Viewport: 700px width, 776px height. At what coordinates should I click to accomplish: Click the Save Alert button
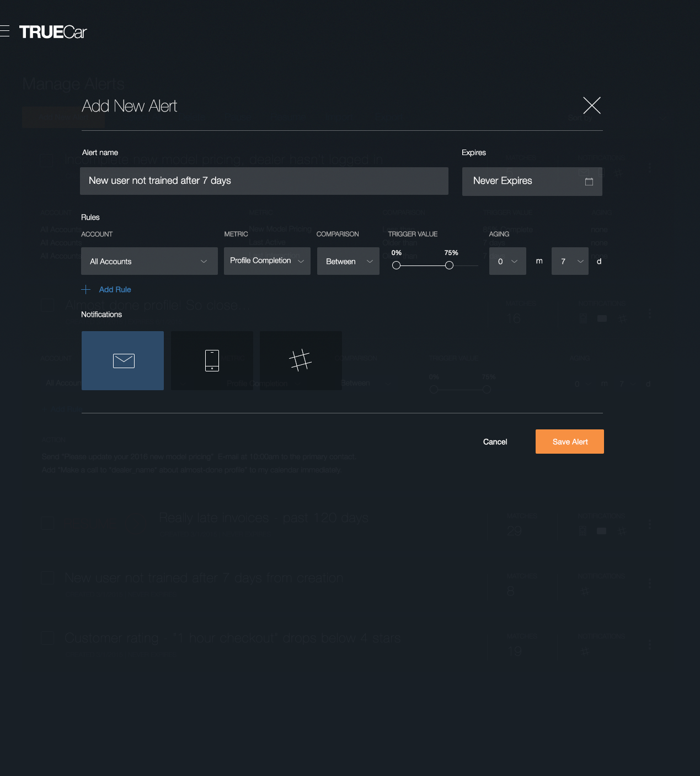tap(569, 442)
